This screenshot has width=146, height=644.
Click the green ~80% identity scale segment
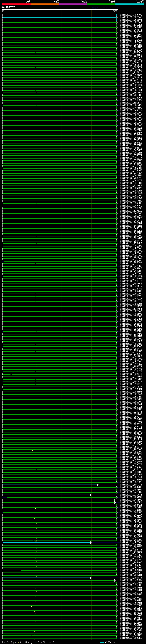(101, 4)
